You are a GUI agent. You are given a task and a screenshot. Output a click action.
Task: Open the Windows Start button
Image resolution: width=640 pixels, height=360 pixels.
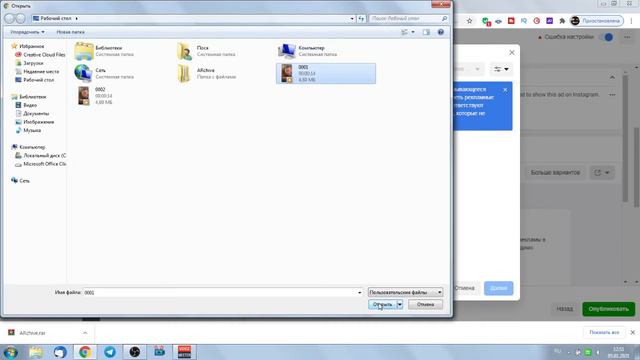(x=10, y=352)
